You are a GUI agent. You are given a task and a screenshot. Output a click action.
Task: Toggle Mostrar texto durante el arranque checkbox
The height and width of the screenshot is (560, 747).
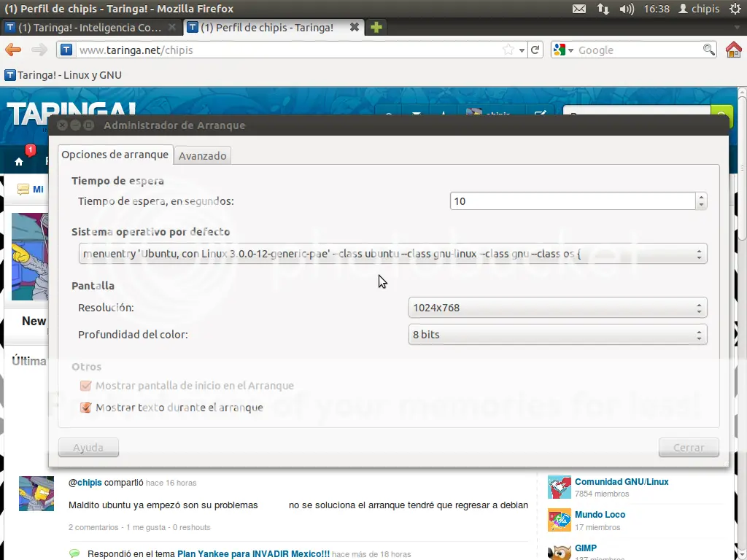point(86,408)
